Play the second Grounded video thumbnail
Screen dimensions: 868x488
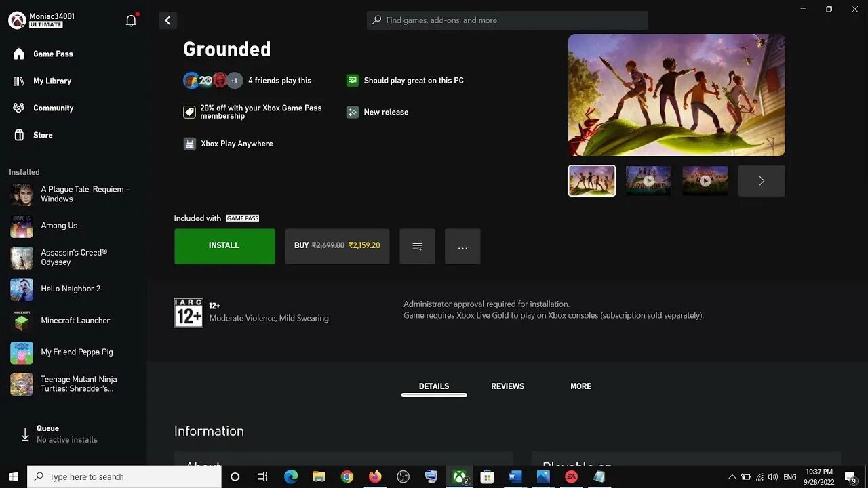pyautogui.click(x=648, y=180)
